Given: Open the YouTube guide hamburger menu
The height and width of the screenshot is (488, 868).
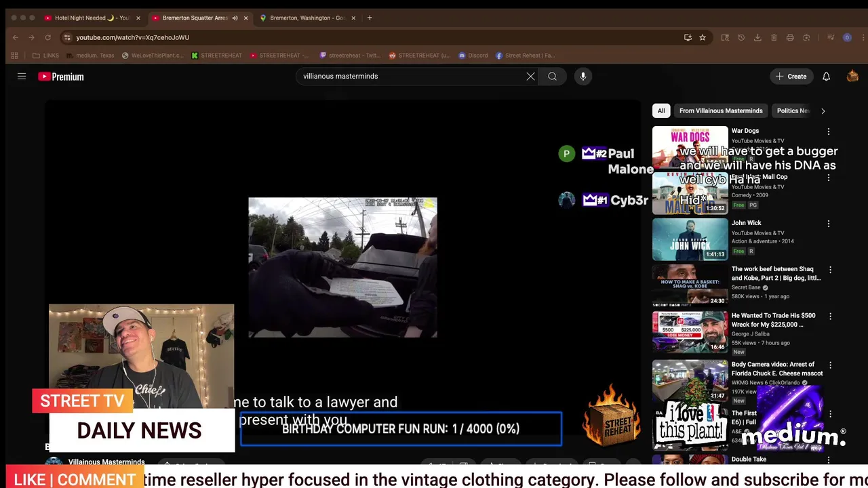Looking at the screenshot, I should [x=22, y=77].
